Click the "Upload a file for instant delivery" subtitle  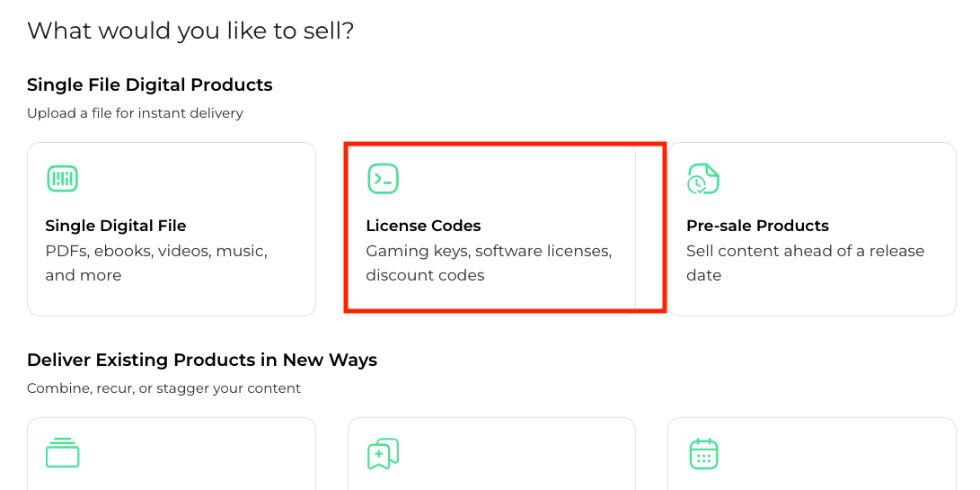[135, 113]
